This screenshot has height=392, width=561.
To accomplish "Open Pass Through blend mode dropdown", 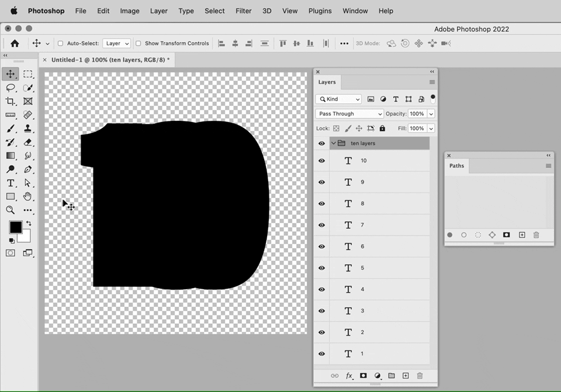I will [349, 114].
